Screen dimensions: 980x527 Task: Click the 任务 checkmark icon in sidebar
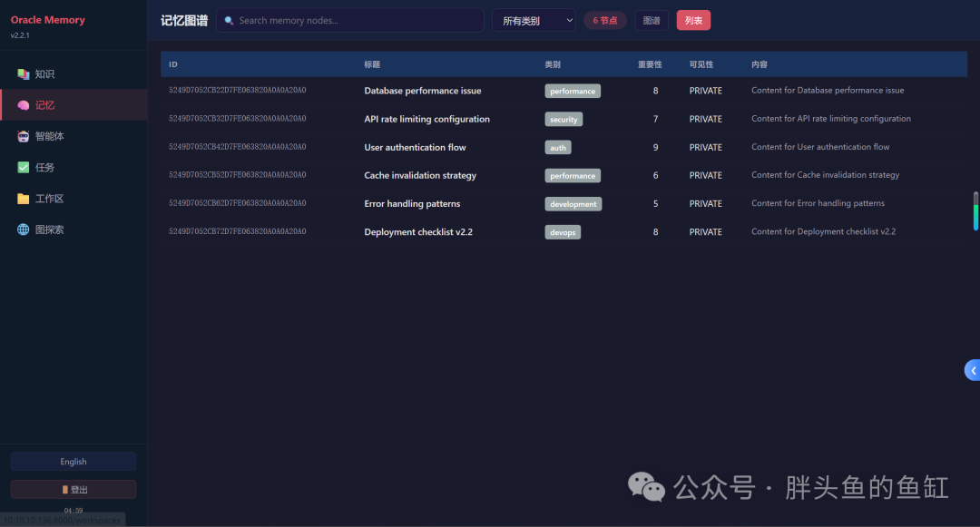[23, 167]
